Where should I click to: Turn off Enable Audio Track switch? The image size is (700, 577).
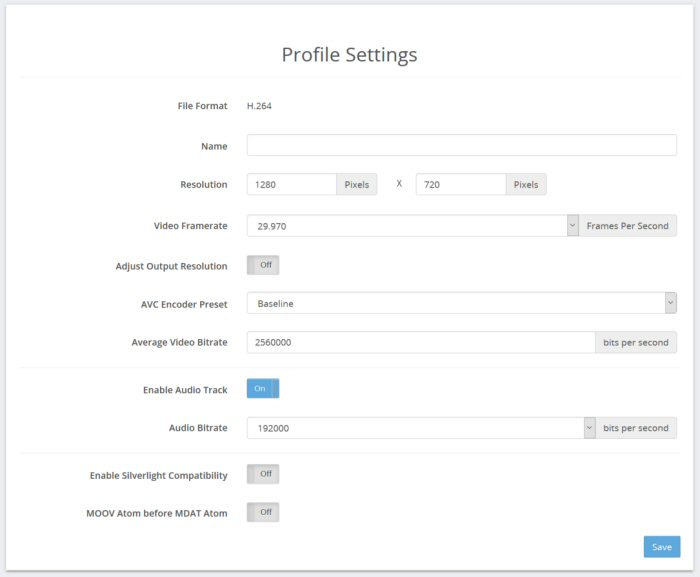pyautogui.click(x=263, y=389)
